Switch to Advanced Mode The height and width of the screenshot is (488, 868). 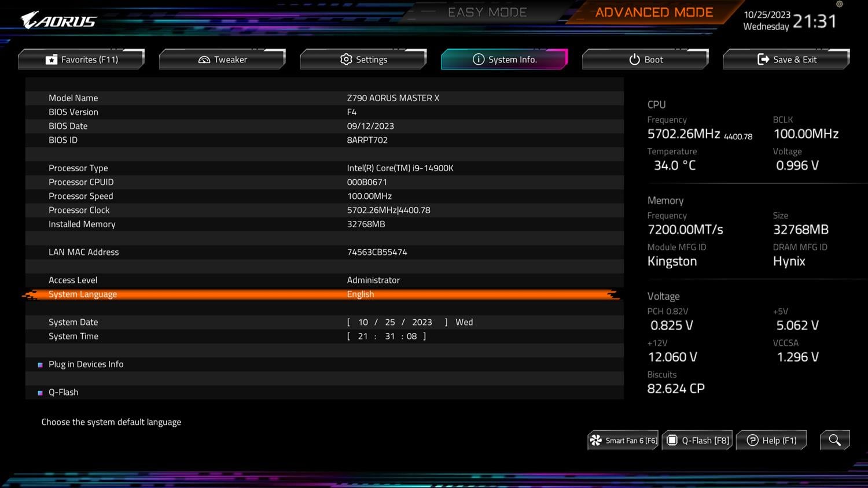coord(654,13)
